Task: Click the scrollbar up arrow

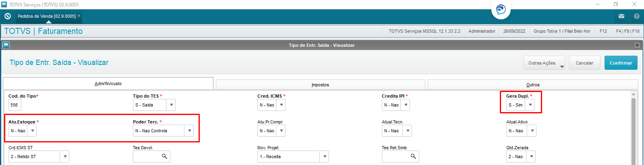Action: pyautogui.click(x=634, y=94)
